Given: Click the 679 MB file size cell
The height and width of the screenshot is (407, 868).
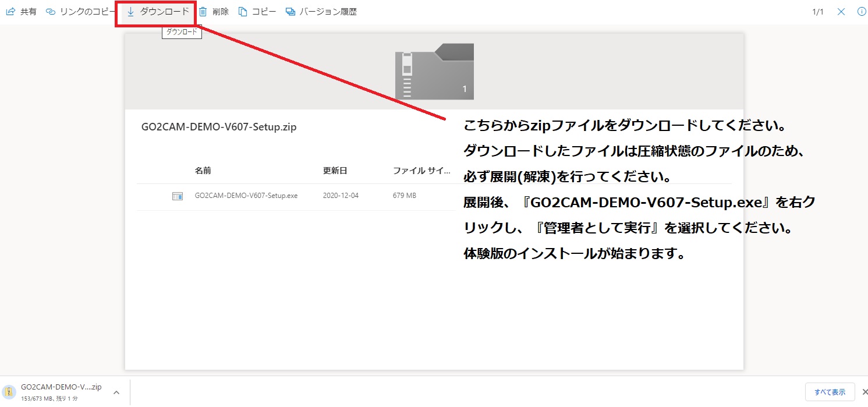Looking at the screenshot, I should 404,196.
